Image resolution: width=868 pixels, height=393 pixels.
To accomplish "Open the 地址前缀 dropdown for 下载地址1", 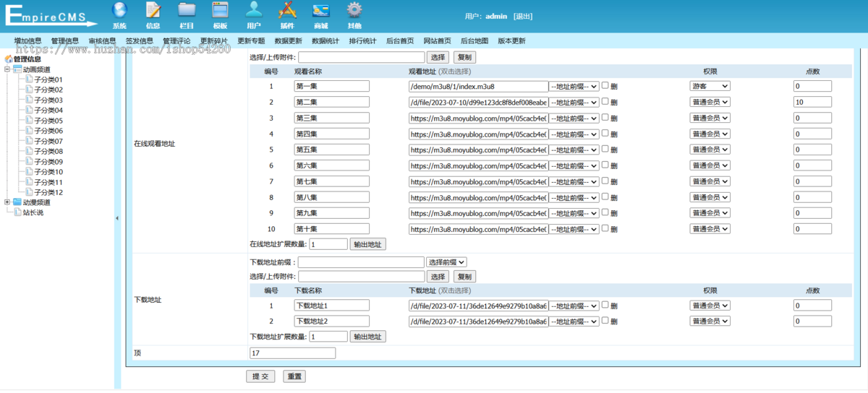I will (574, 306).
